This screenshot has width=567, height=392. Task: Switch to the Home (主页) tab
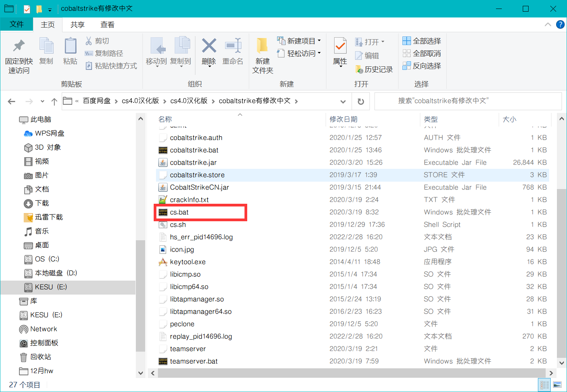coord(48,24)
